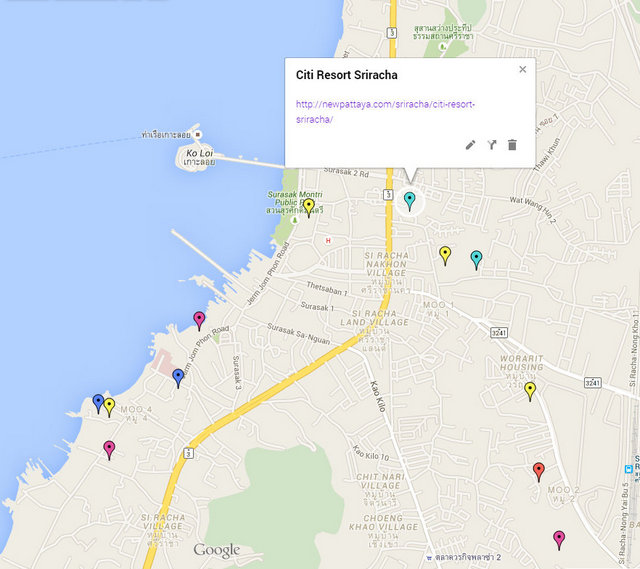Click yellow marker beside Moo 4 label

click(109, 407)
